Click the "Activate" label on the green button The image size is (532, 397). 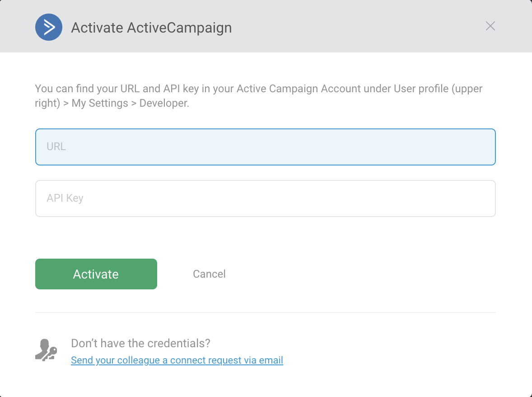point(96,274)
